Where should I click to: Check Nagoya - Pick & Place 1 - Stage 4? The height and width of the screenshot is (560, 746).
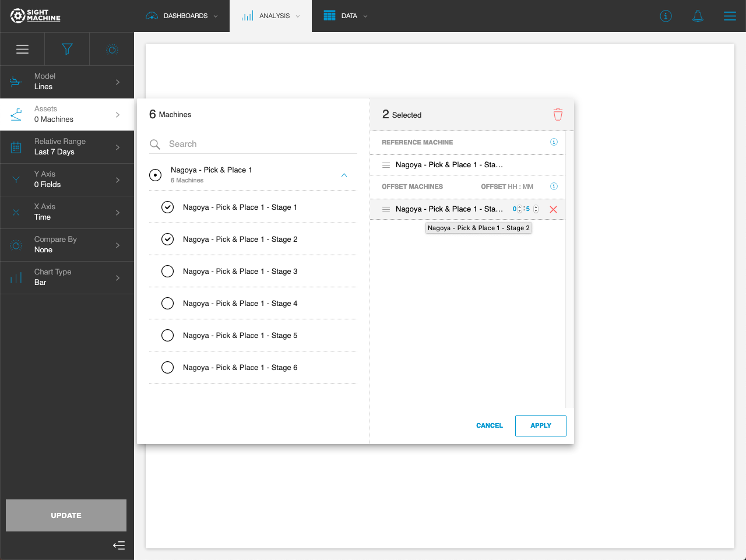pyautogui.click(x=168, y=303)
